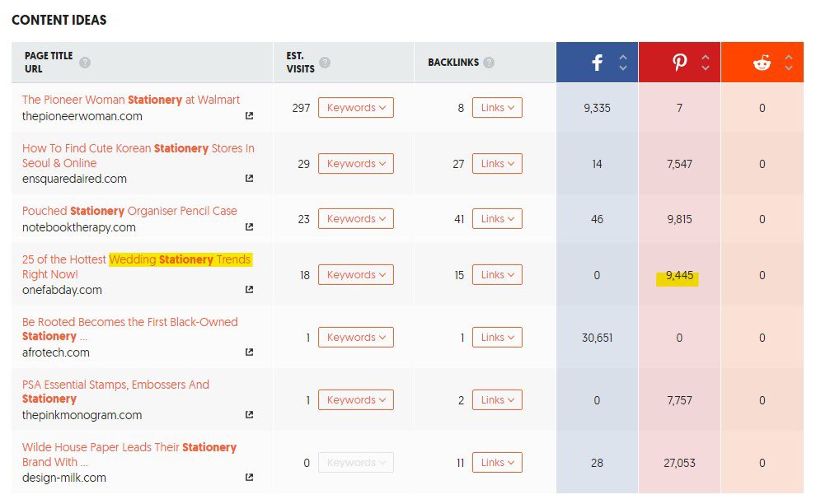The height and width of the screenshot is (504, 816).
Task: Open Be Rooted Becomes the First Black-Owned link
Action: [129, 329]
